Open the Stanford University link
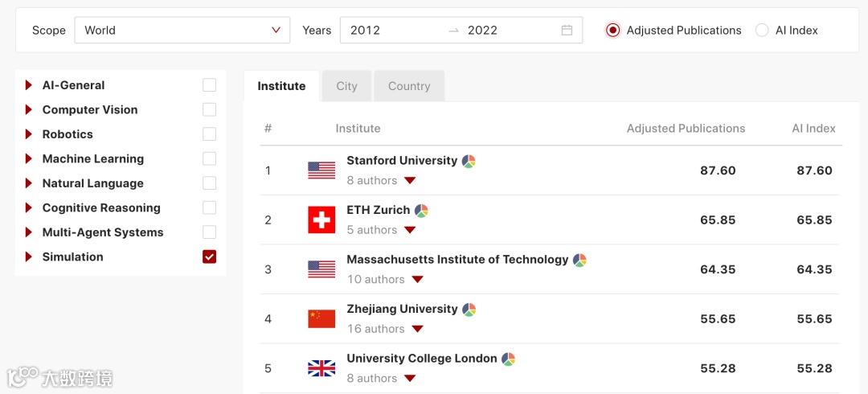Viewport: 868px width, 394px height. coord(402,161)
